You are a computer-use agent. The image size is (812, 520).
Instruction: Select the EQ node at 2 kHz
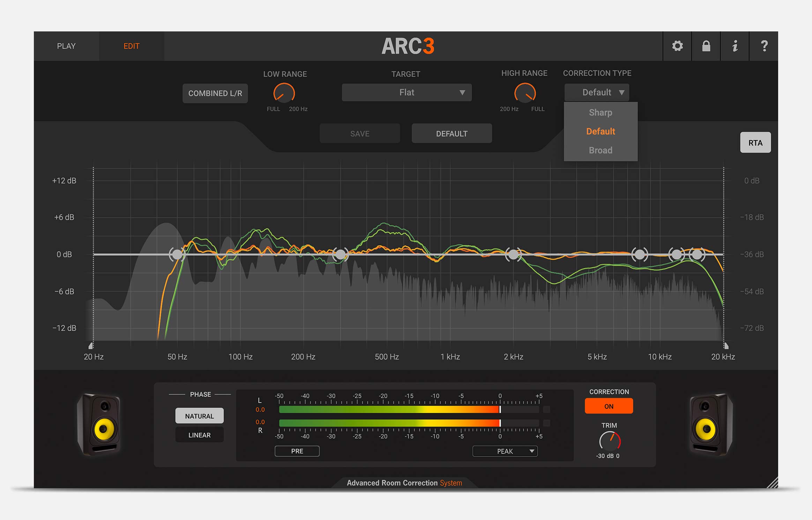513,255
